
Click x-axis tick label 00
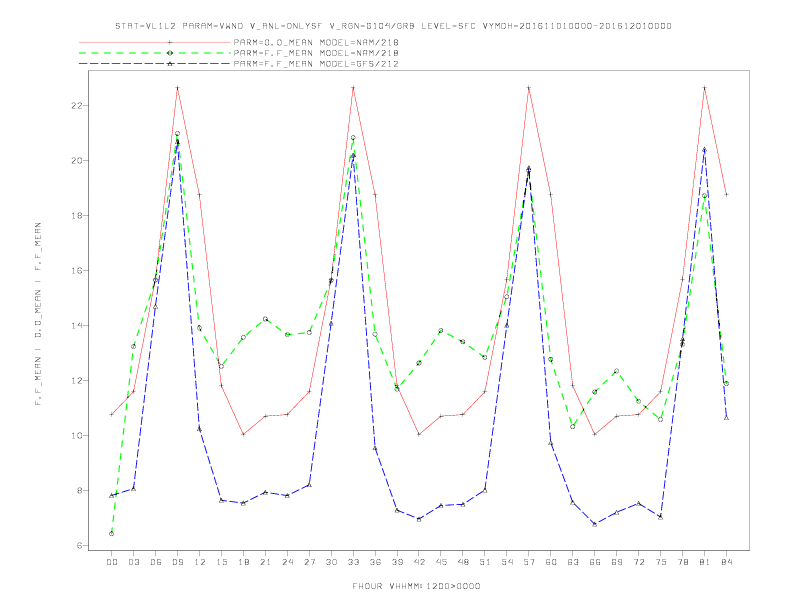[112, 562]
